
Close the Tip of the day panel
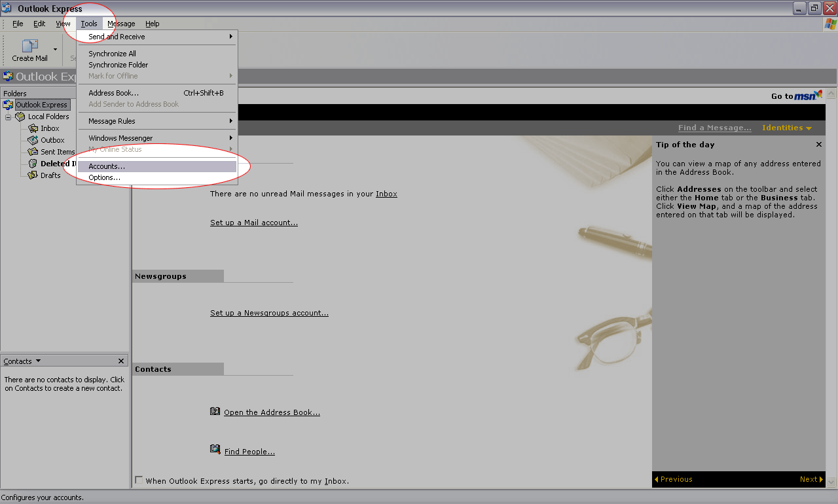click(818, 145)
